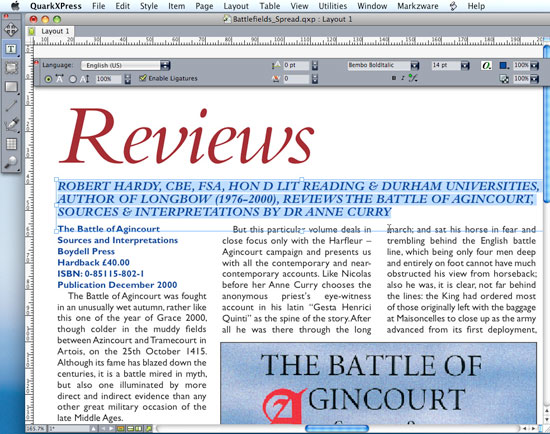
Task: Open the opacity 100% dropdown
Action: tap(535, 79)
